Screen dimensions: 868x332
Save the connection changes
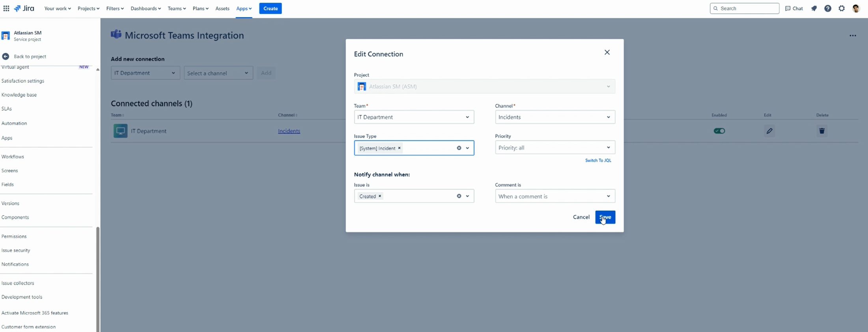click(x=605, y=217)
